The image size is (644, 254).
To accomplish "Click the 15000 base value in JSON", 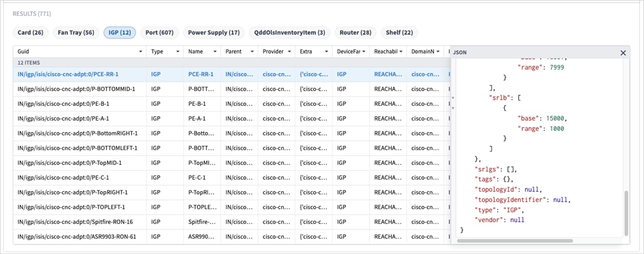I will [556, 118].
